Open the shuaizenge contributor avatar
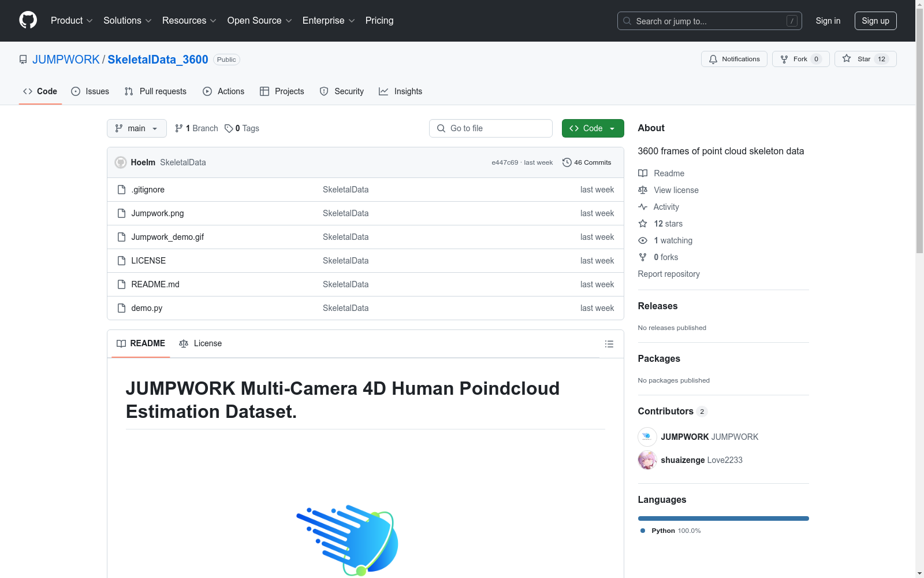The image size is (924, 578). click(x=647, y=460)
